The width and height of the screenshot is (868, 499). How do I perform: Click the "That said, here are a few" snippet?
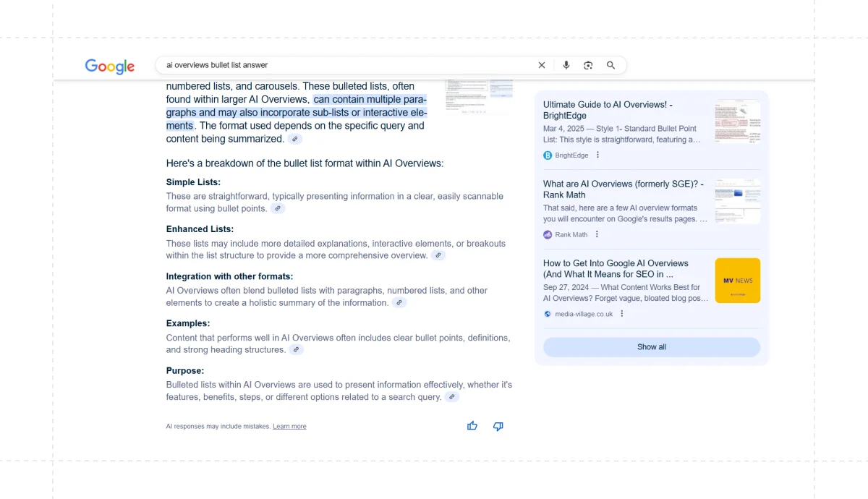pyautogui.click(x=626, y=213)
